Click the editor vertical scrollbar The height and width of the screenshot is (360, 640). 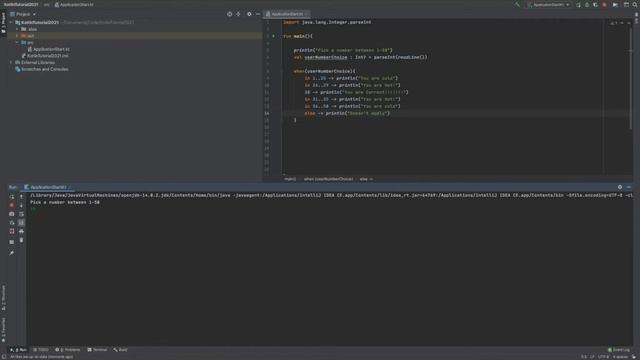point(631,78)
